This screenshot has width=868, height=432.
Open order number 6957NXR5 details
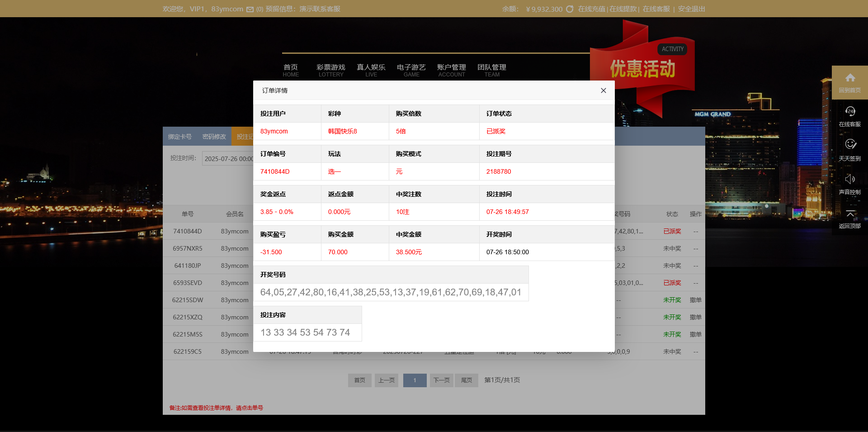[188, 248]
